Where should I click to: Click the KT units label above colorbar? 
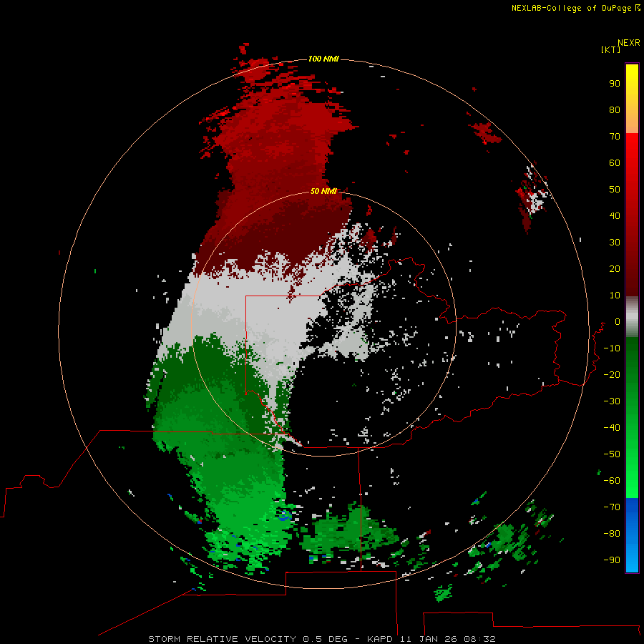click(x=611, y=49)
